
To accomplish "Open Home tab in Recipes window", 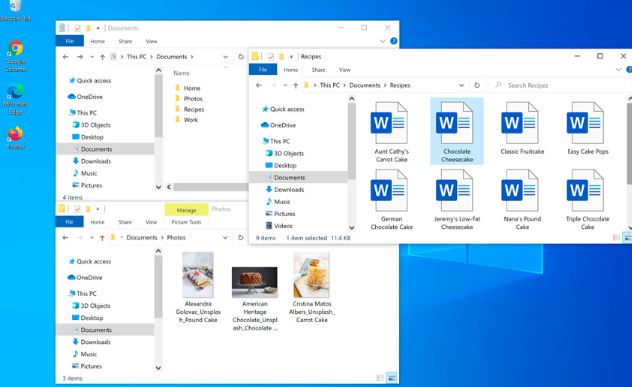I will [291, 70].
